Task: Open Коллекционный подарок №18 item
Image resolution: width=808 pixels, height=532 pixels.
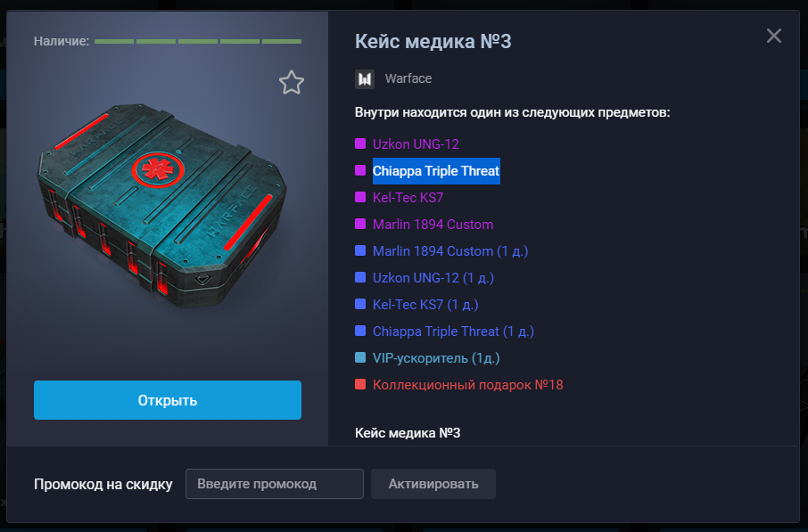Action: click(x=468, y=385)
